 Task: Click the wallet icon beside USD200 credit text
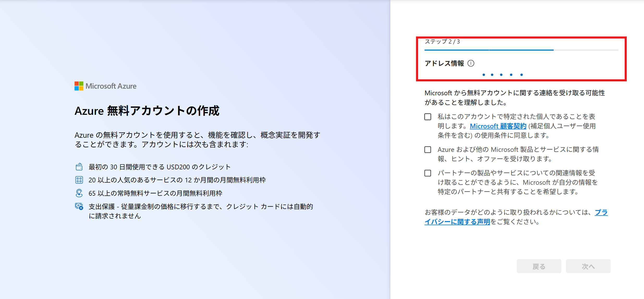click(x=79, y=166)
